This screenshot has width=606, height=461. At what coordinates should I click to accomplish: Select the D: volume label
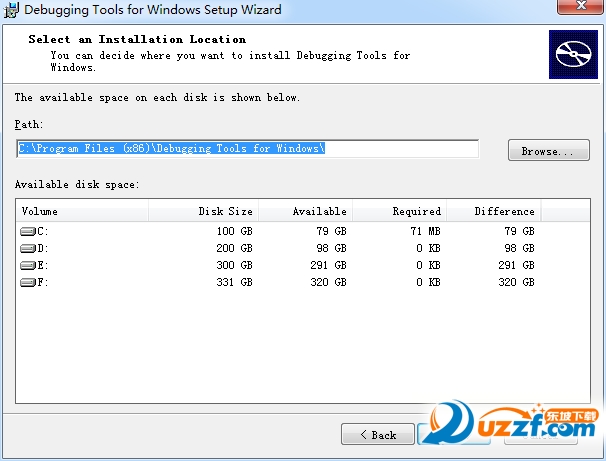(x=43, y=248)
